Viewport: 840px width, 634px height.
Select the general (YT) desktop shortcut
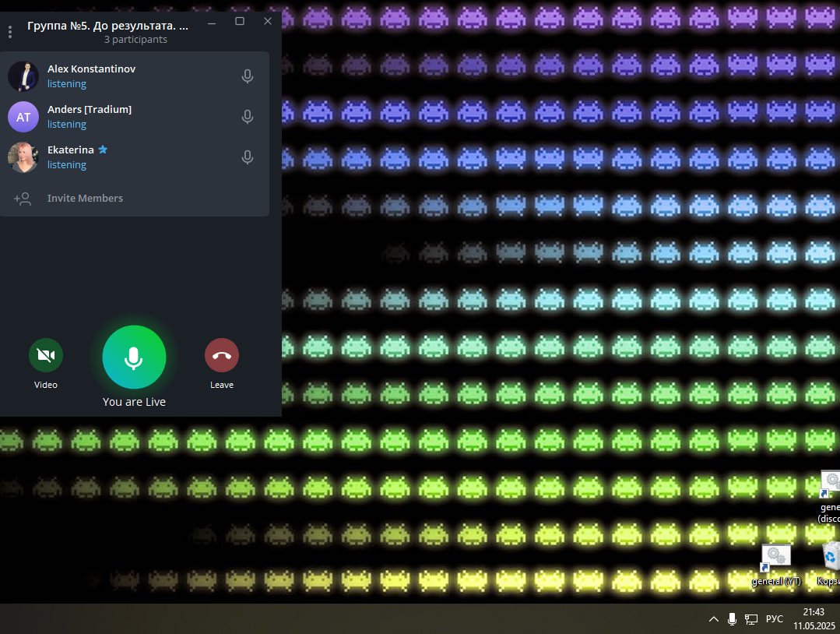(x=776, y=565)
